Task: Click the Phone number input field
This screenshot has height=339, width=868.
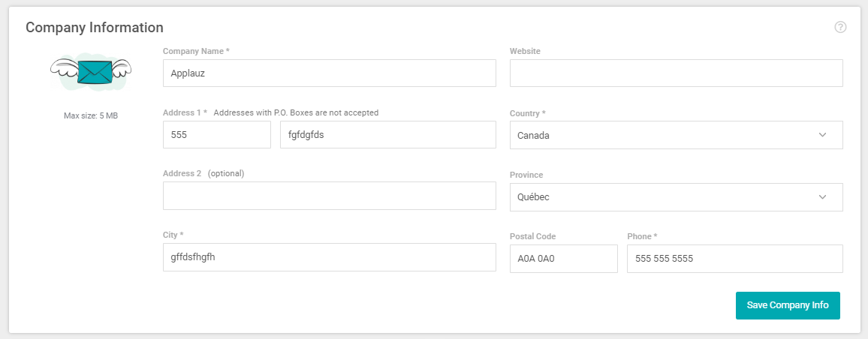Action: (734, 259)
